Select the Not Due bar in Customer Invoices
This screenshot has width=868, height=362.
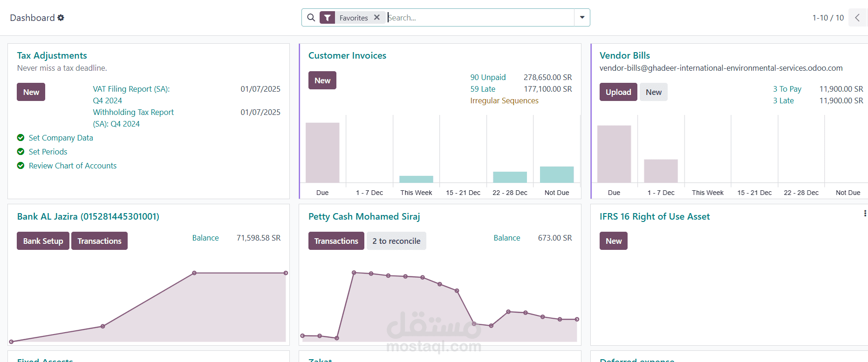557,174
